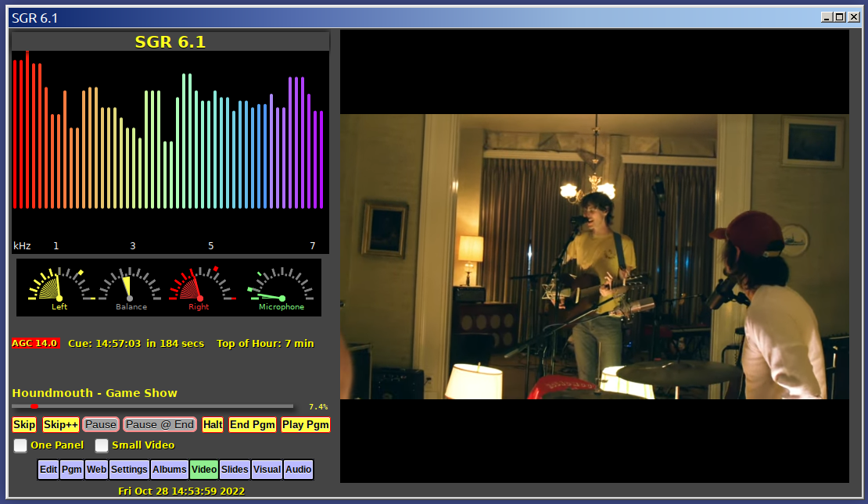The width and height of the screenshot is (868, 504).
Task: Click the Play Pgm button
Action: [306, 425]
